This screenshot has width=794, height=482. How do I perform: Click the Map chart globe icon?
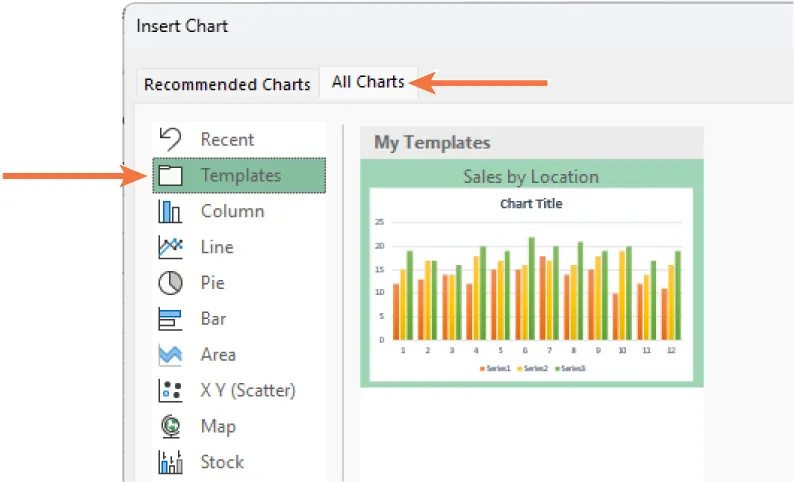click(170, 426)
